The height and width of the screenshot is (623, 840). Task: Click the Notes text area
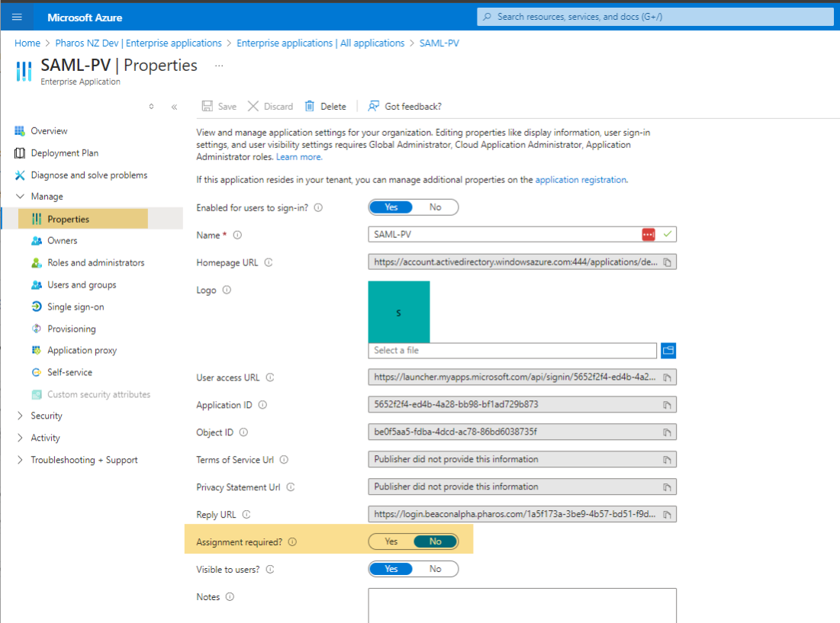(x=523, y=605)
